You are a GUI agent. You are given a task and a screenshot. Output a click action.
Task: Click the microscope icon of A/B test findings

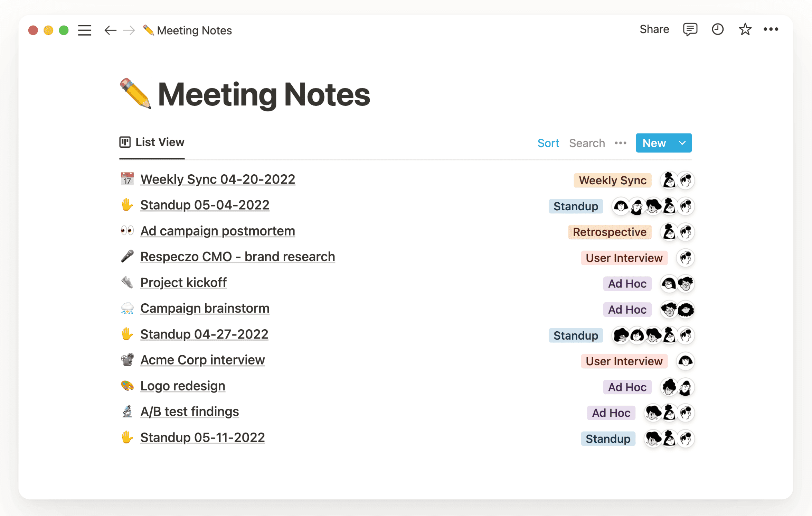127,411
